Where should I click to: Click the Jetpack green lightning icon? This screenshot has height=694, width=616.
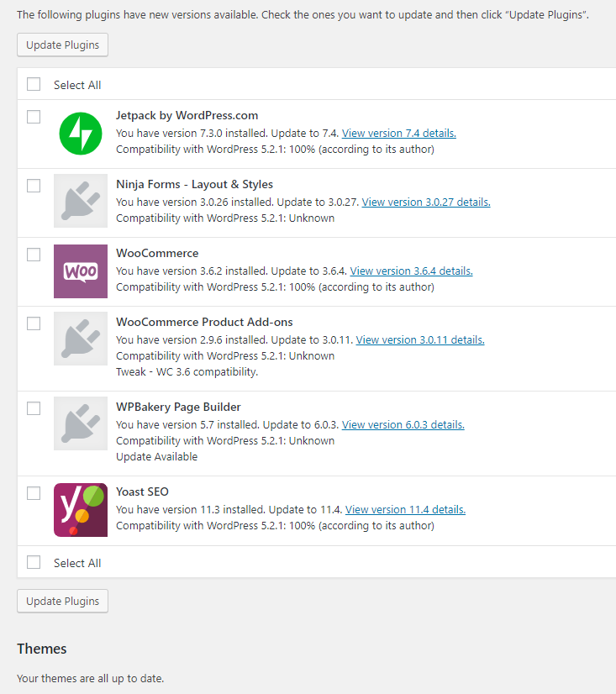[x=81, y=134]
